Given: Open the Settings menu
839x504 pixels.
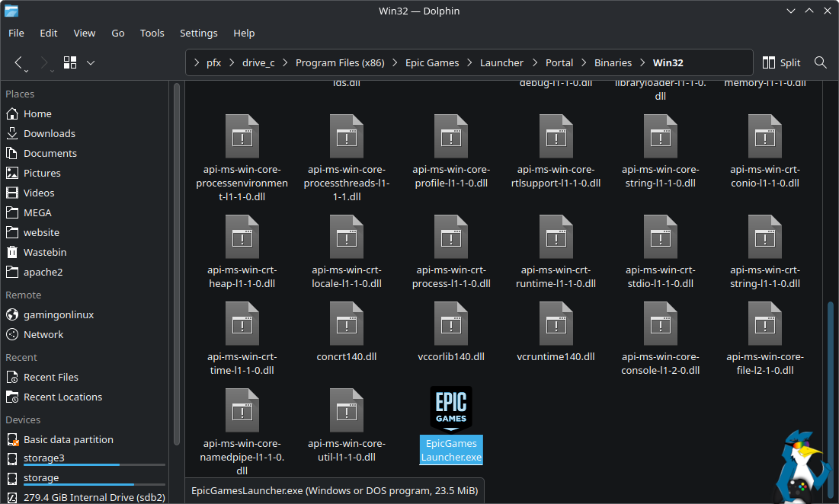Looking at the screenshot, I should [198, 33].
